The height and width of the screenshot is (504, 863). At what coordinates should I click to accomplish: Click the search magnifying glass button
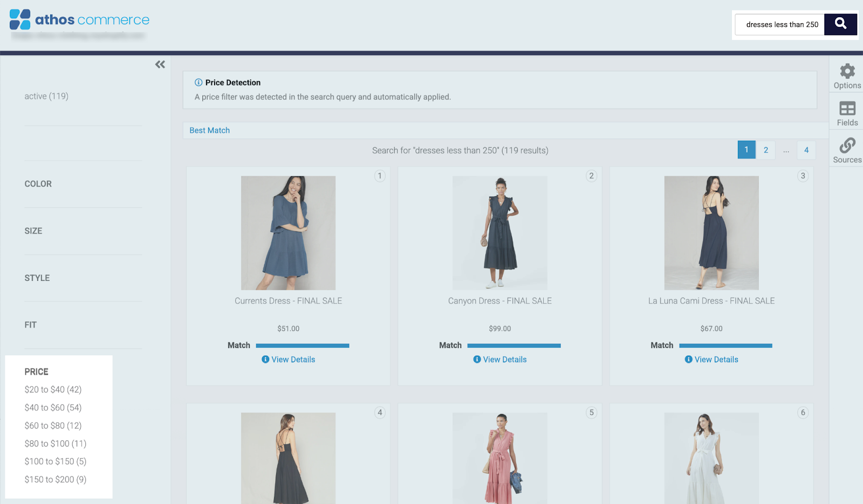coord(840,24)
